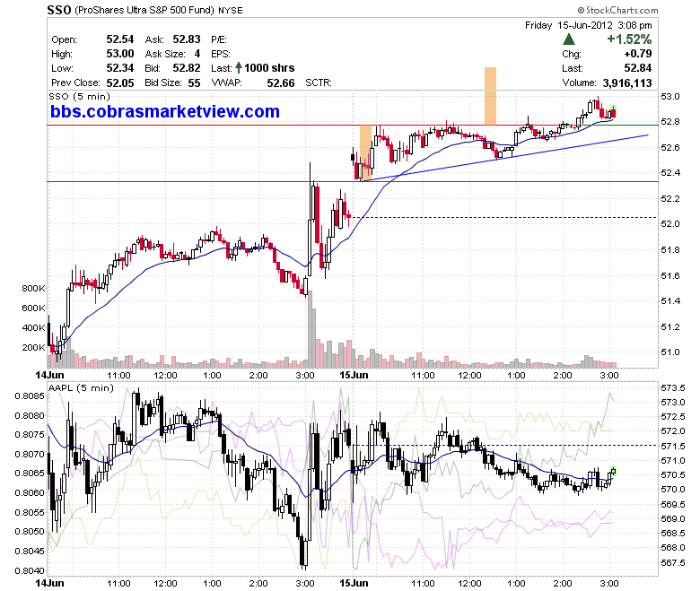
Task: Click the +1.52% percent change
Action: point(629,39)
